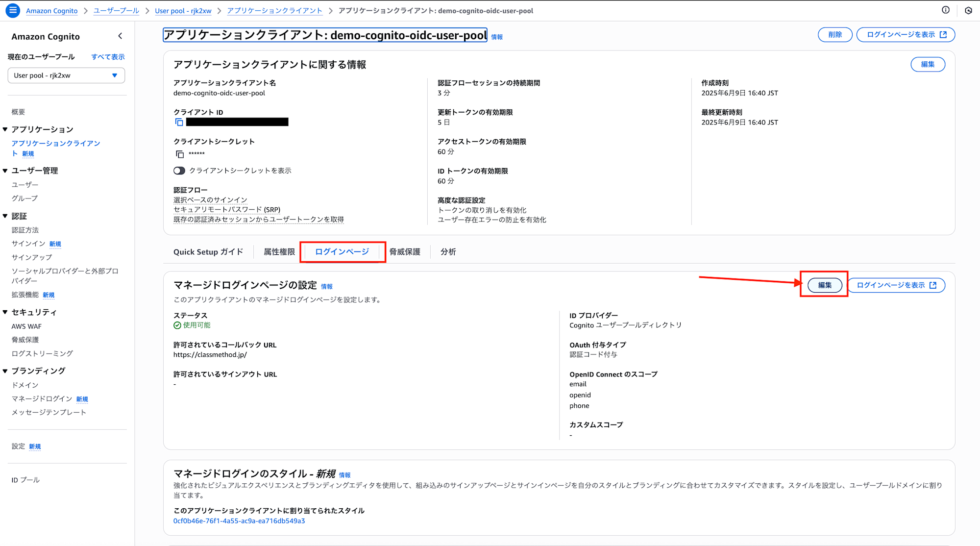Go to 概要 in sidebar
This screenshot has width=980, height=546.
pos(18,112)
